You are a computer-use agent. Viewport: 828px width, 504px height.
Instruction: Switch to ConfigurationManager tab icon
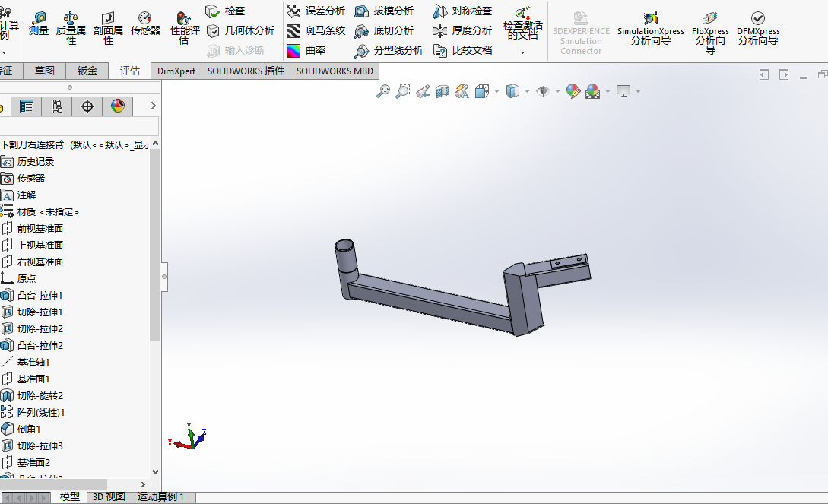56,106
